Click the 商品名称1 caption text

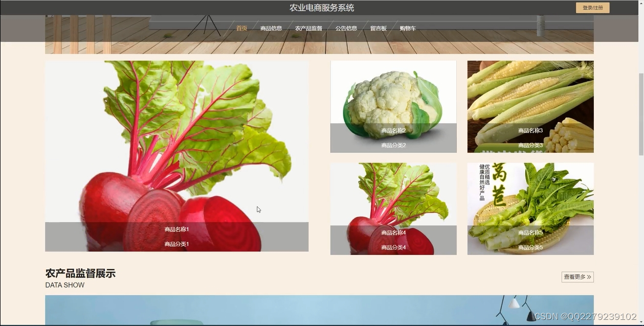tap(176, 229)
